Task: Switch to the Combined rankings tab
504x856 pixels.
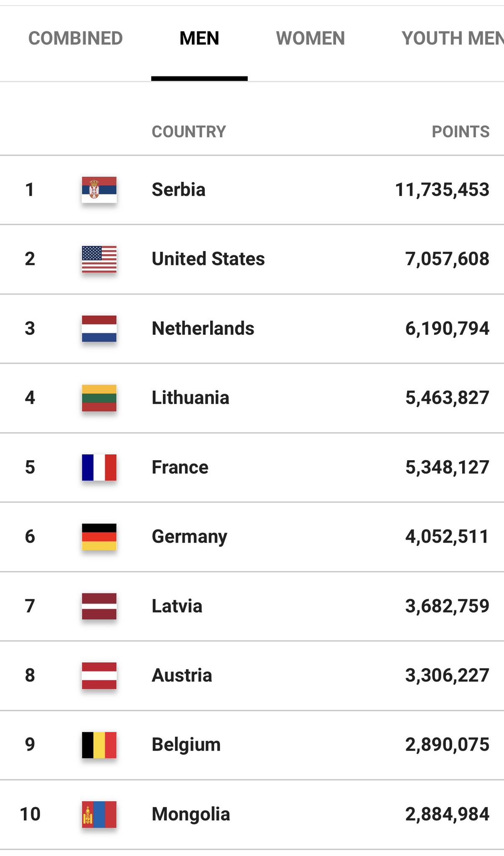Action: tap(76, 38)
